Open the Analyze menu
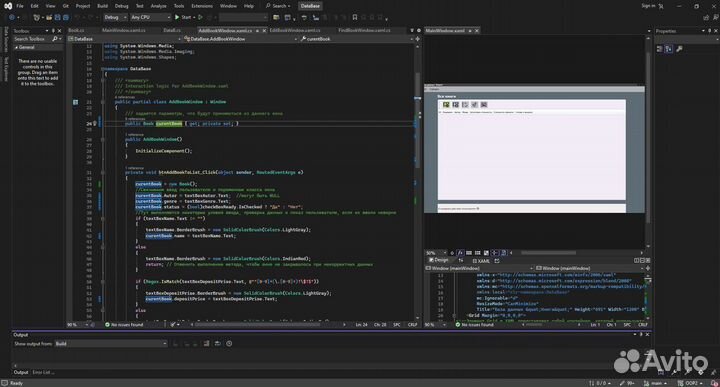Image resolution: width=720 pixels, height=387 pixels. [x=158, y=6]
